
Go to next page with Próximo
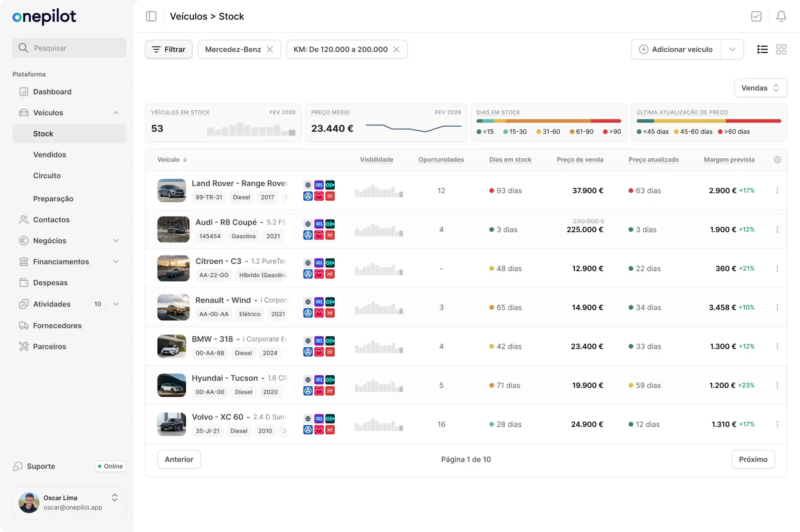[x=753, y=459]
